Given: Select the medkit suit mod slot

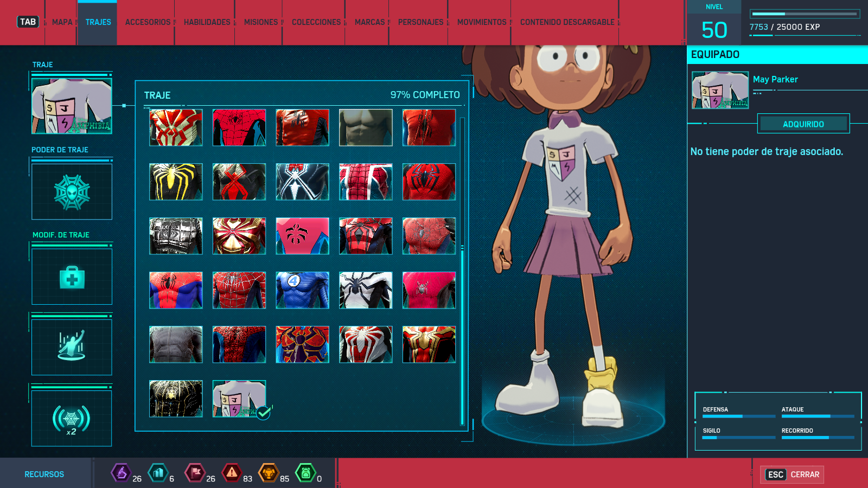Looking at the screenshot, I should point(72,277).
